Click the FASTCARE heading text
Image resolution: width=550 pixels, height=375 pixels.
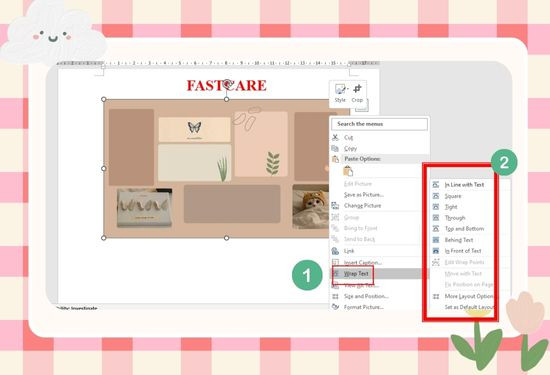(227, 86)
